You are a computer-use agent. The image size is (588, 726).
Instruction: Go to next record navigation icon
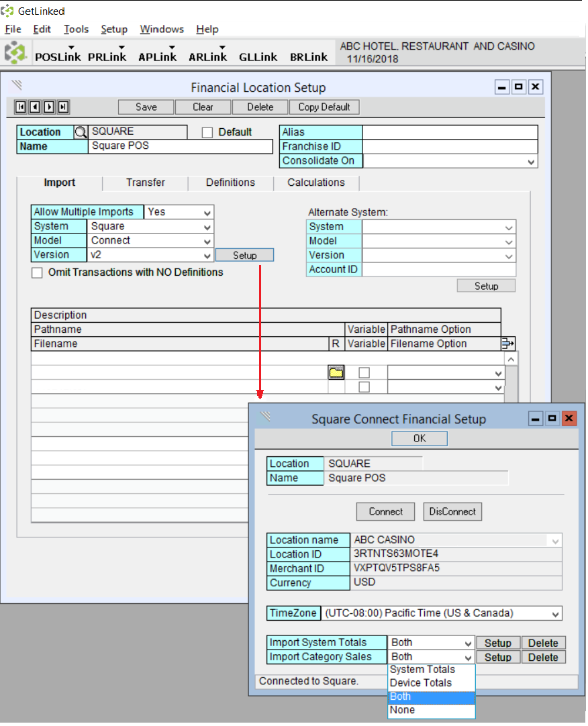[49, 107]
